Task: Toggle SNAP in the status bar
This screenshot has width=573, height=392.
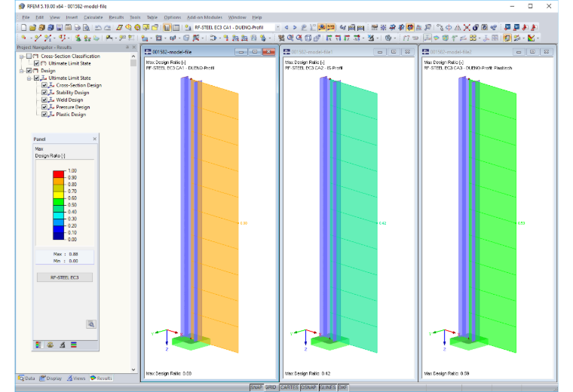Action: pyautogui.click(x=256, y=387)
